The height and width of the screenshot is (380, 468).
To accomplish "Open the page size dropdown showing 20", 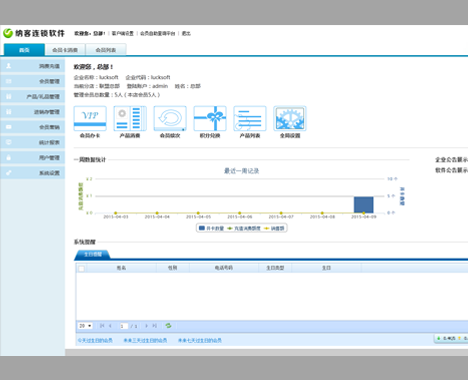I will 85,326.
